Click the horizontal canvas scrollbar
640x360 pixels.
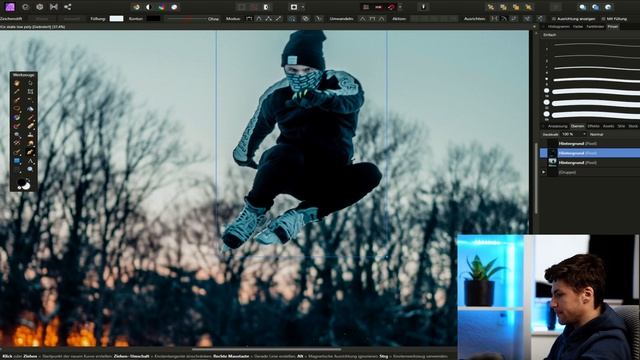(x=267, y=349)
